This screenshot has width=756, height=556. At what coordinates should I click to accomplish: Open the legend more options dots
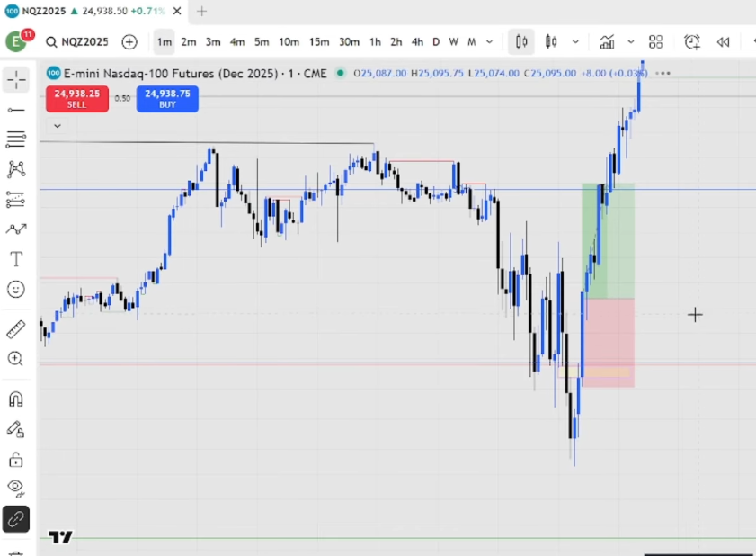coord(663,74)
